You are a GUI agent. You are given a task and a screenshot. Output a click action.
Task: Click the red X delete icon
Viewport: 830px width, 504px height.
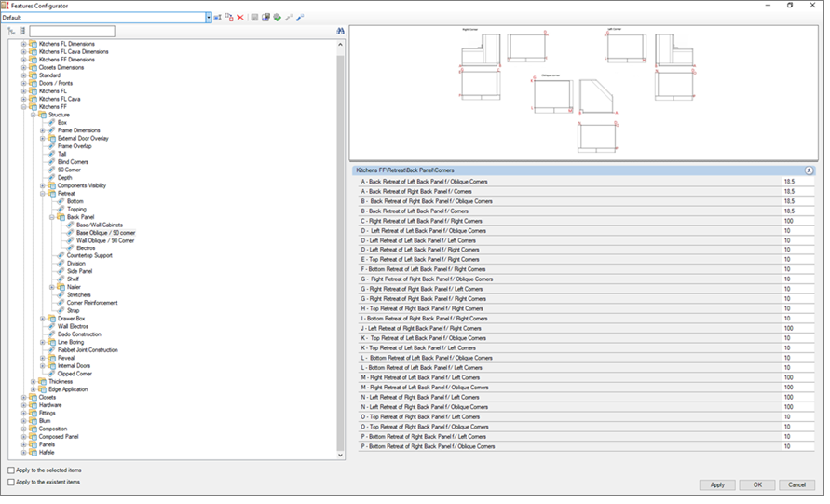240,18
